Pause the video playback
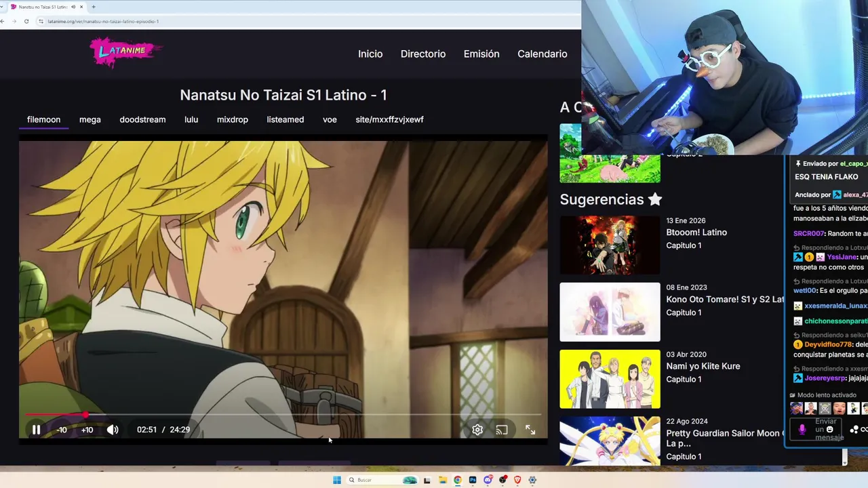Image resolution: width=868 pixels, height=488 pixels. [36, 430]
